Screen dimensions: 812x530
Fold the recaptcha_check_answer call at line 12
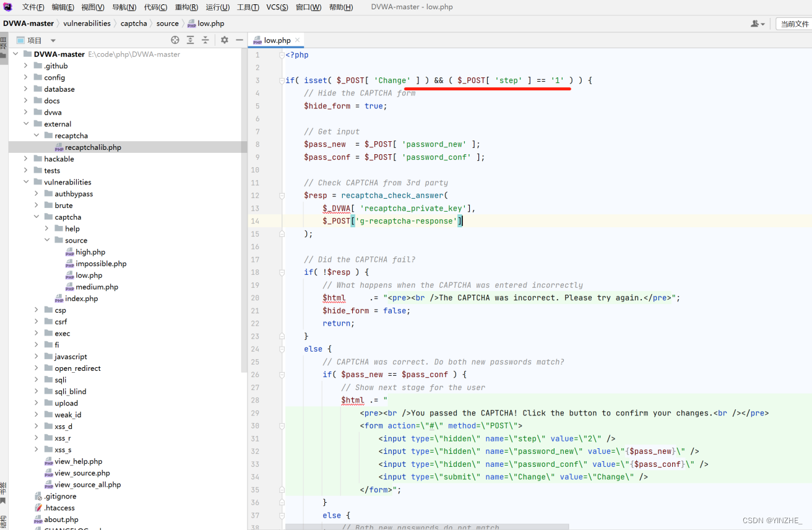coord(282,196)
